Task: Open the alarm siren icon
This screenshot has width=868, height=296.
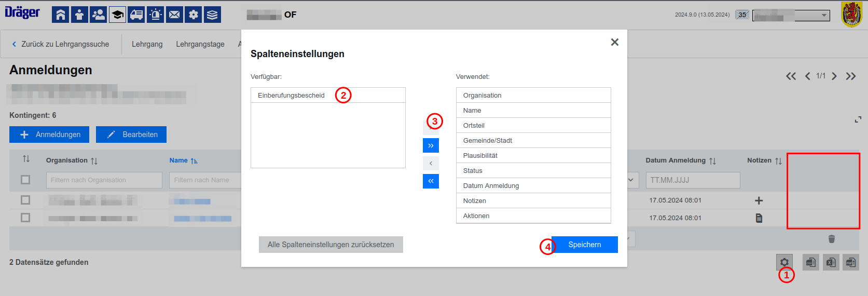Action: [x=156, y=15]
